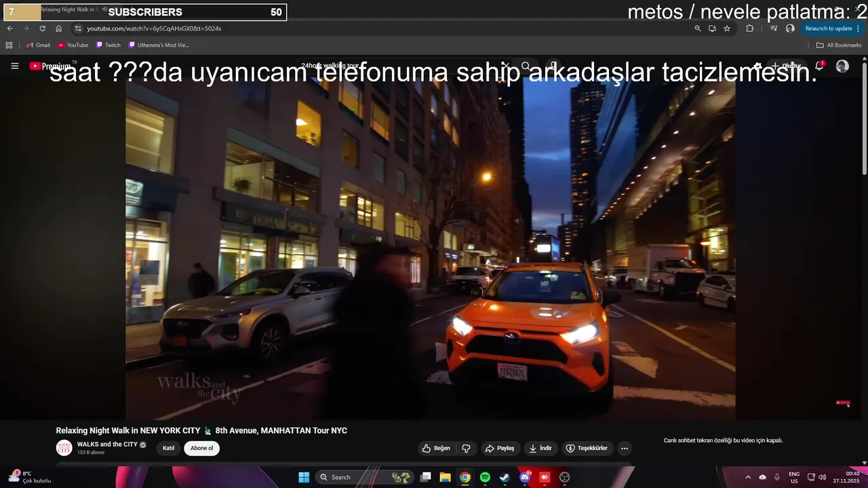This screenshot has width=868, height=488.
Task: Like the video with Beğen
Action: point(436,448)
